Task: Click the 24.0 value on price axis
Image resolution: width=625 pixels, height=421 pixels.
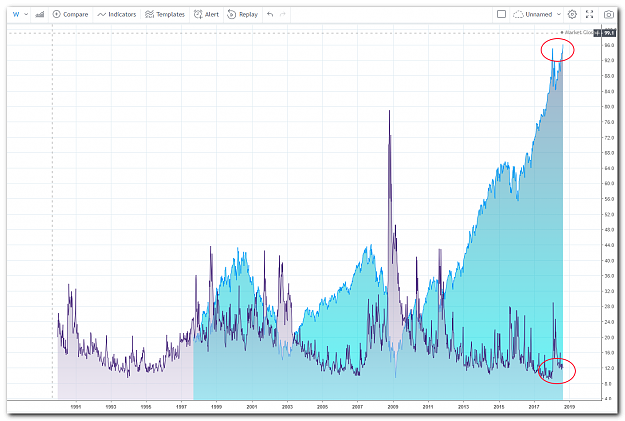Action: point(609,322)
